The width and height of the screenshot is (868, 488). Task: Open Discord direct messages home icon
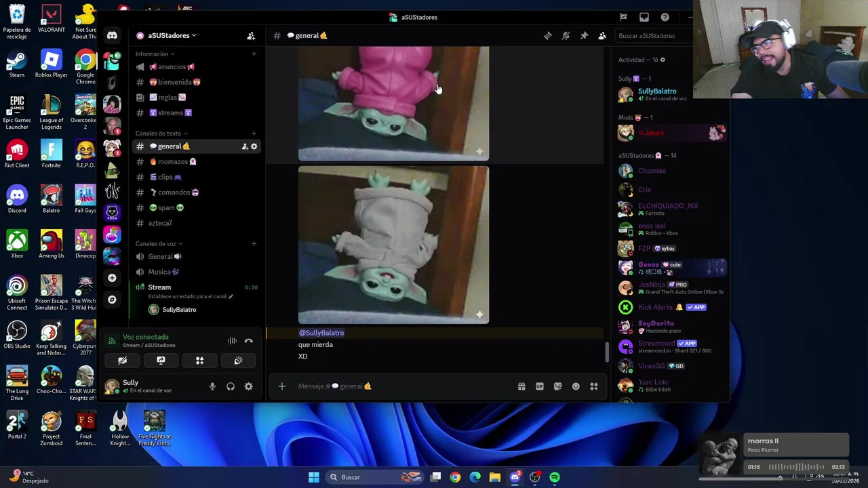tap(112, 35)
